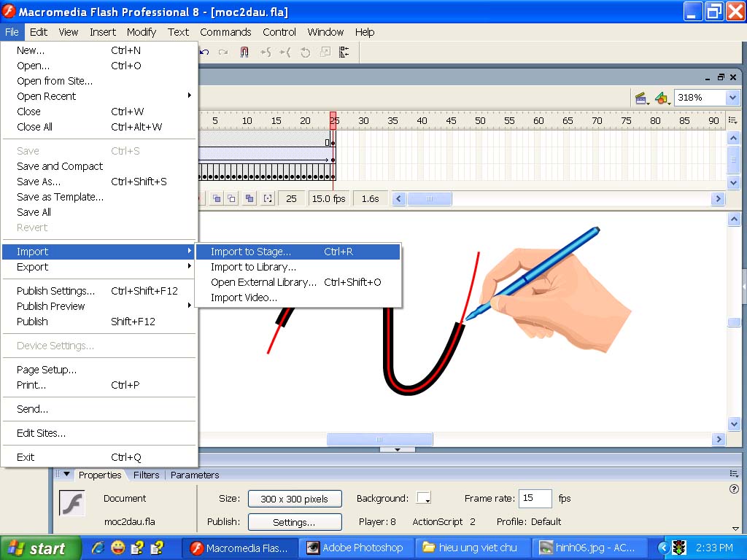Viewport: 747px width, 560px height.
Task: Click the first question-mark document quick launch icon
Action: pos(138,548)
